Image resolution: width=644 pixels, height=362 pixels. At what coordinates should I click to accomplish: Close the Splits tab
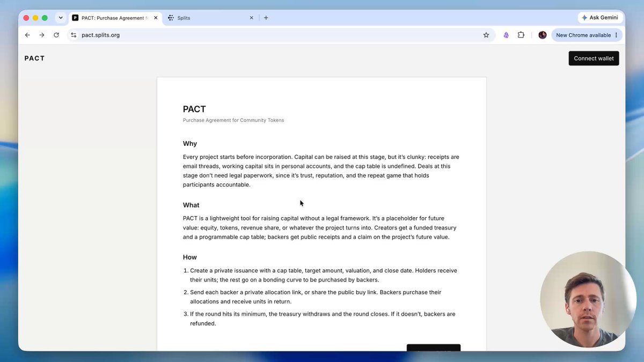click(x=252, y=18)
